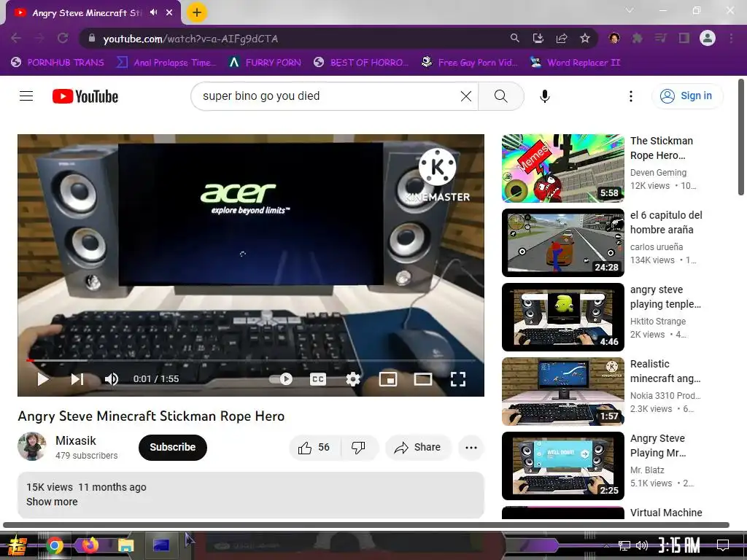The width and height of the screenshot is (747, 560).
Task: Bookmark this page with star
Action: [585, 38]
